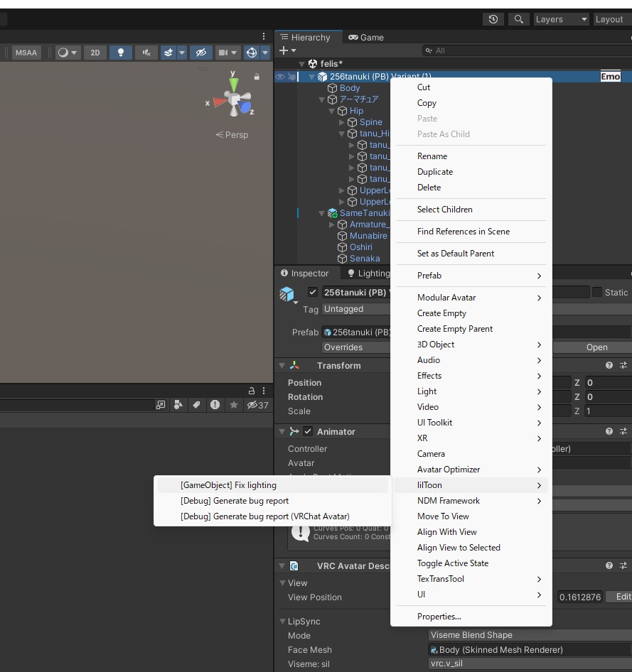This screenshot has width=632, height=672.
Task: Choose Properties... in context menu
Action: tap(471, 617)
